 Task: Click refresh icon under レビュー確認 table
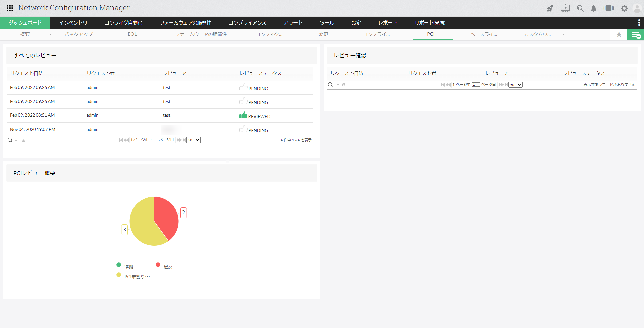click(337, 85)
